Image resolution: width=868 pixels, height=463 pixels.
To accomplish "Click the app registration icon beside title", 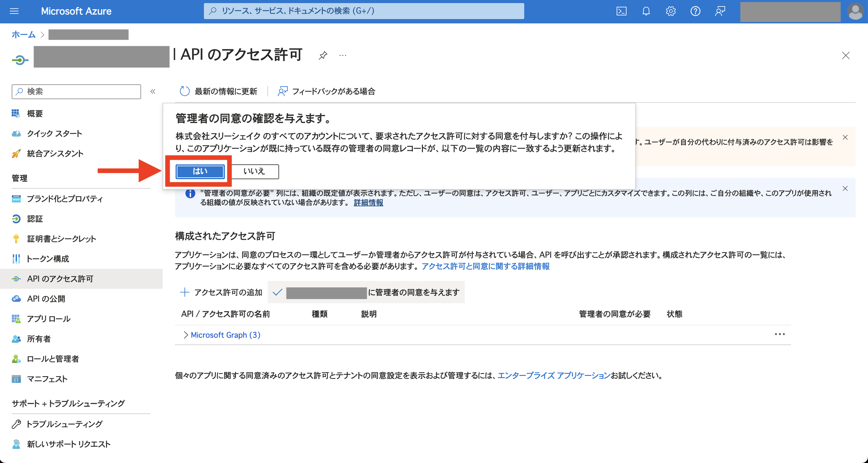I will 20,60.
